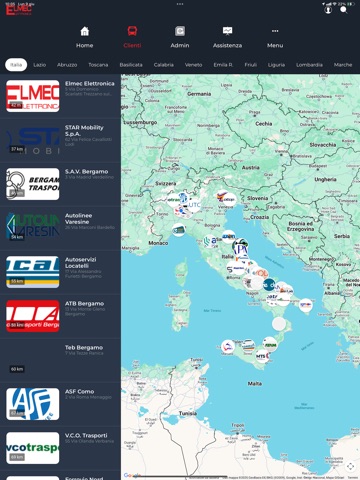The width and height of the screenshot is (360, 480).
Task: Open the STAR Mobility S.p.A. client entry
Action: [x=60, y=140]
